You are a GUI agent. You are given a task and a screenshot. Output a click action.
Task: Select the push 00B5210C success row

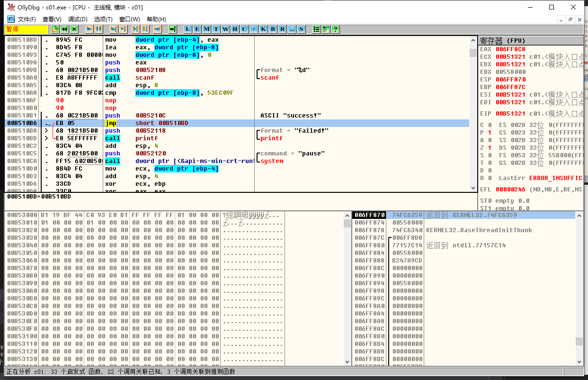(237, 116)
